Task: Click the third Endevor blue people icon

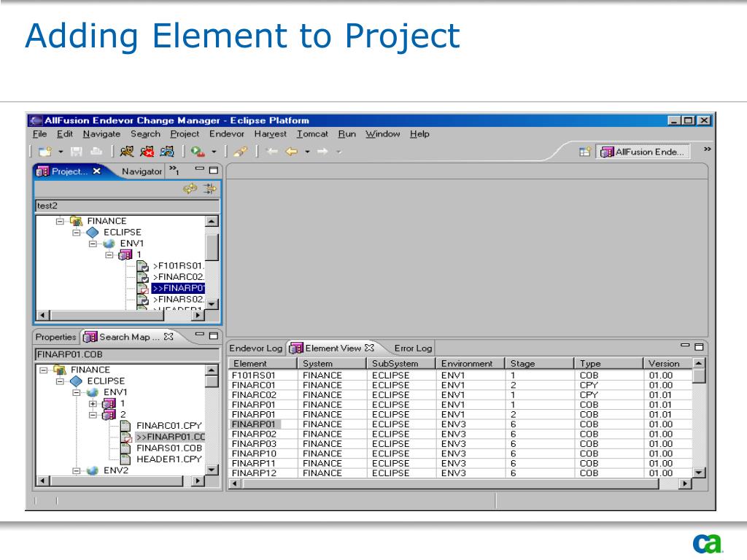Action: click(x=167, y=152)
